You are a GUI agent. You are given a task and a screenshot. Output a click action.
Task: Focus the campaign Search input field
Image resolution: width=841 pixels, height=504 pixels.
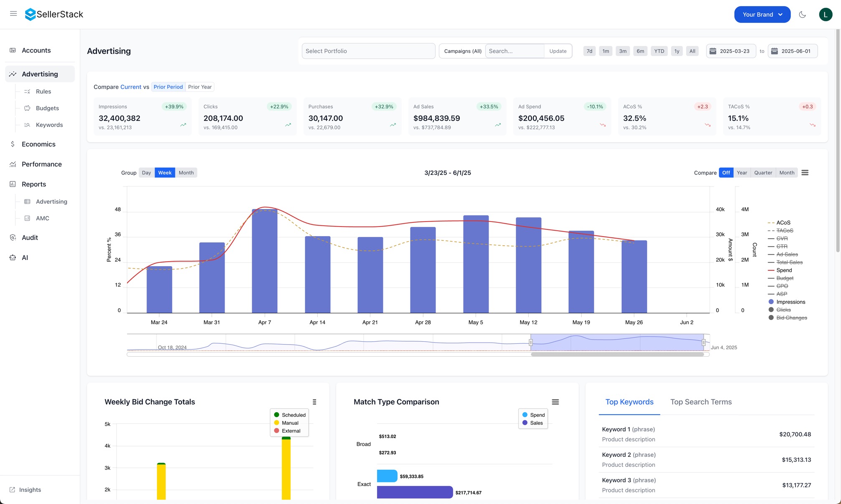514,51
